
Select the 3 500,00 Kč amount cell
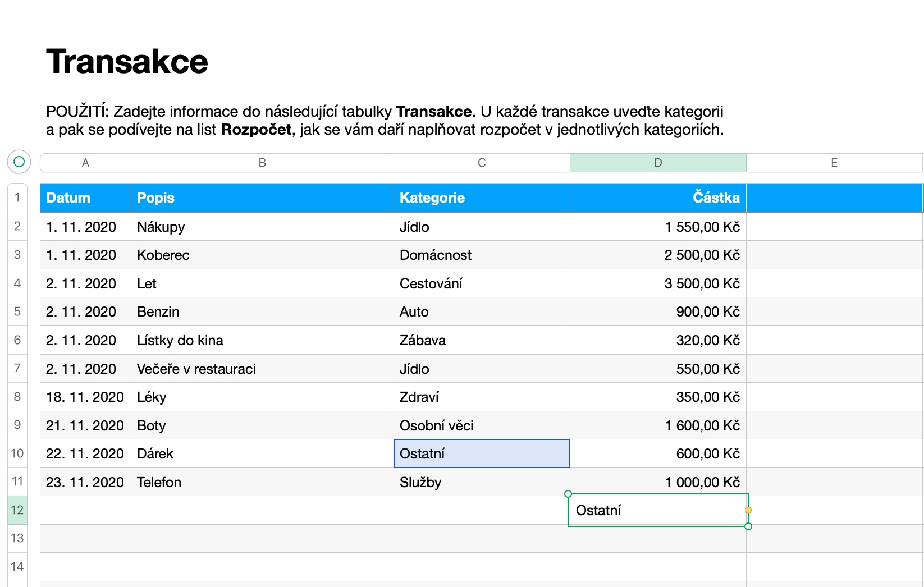658,283
